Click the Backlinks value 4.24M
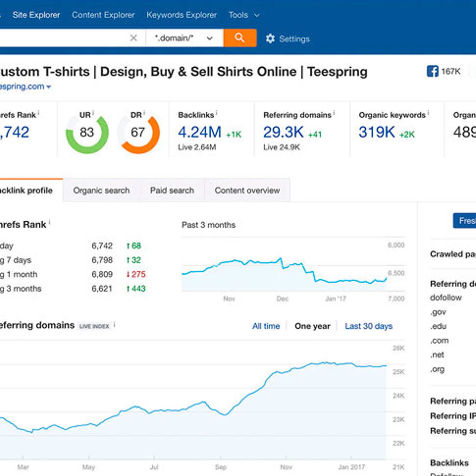The height and width of the screenshot is (476, 476). (200, 132)
